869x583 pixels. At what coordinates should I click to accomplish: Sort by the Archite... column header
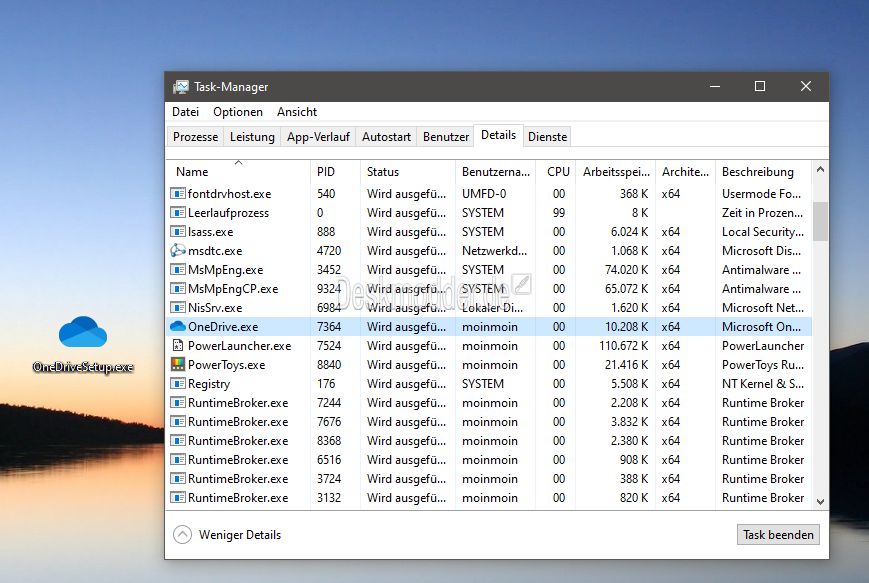pyautogui.click(x=686, y=172)
